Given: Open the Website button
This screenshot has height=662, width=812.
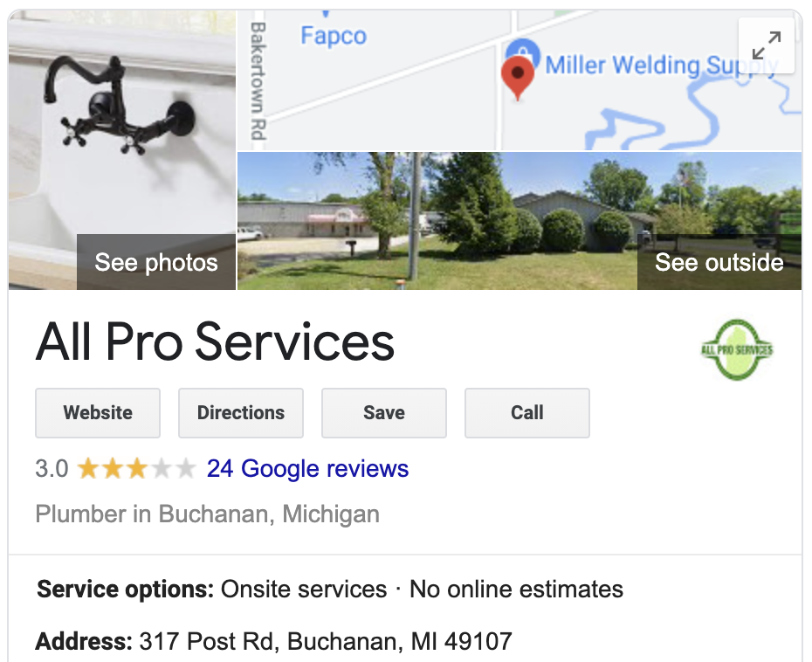Looking at the screenshot, I should tap(98, 413).
